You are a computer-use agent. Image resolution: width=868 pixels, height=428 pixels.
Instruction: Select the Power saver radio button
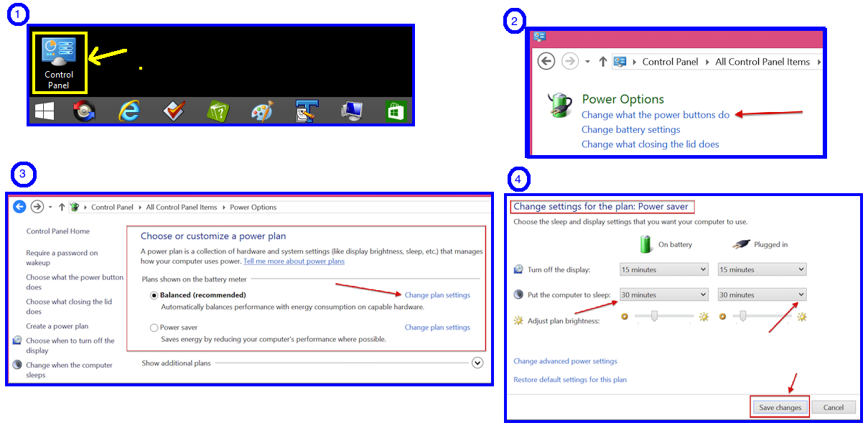[154, 327]
